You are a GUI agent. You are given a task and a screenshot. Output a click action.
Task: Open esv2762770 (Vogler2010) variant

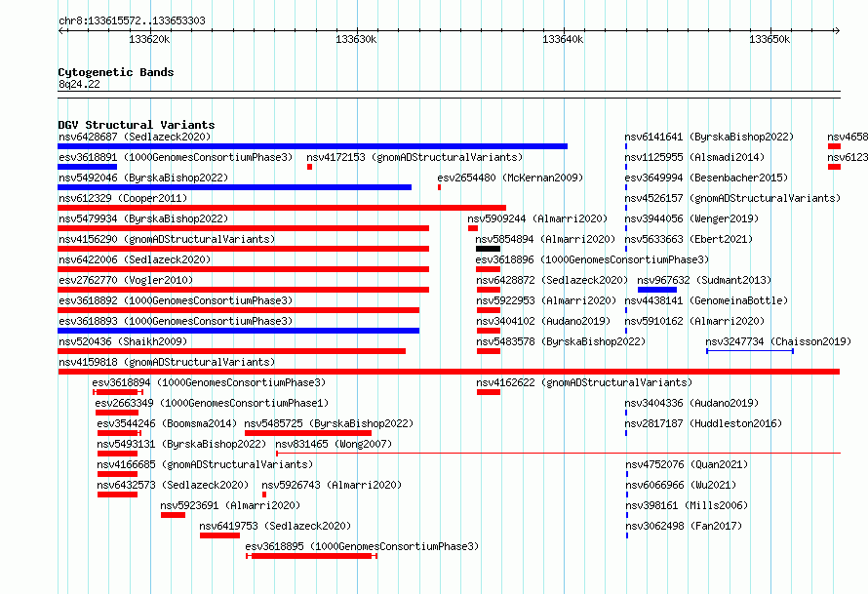tap(126, 280)
